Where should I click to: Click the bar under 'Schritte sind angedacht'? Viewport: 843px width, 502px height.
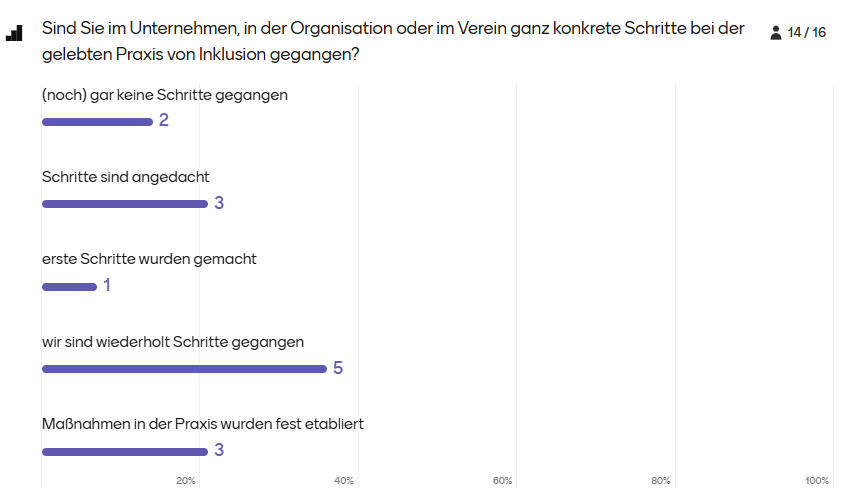[125, 204]
